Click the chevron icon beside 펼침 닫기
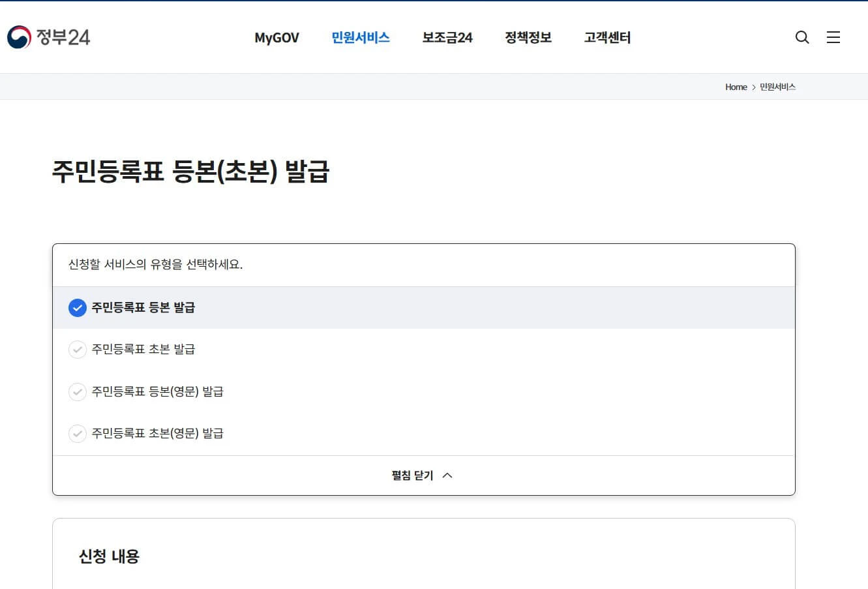This screenshot has height=589, width=868. (447, 476)
